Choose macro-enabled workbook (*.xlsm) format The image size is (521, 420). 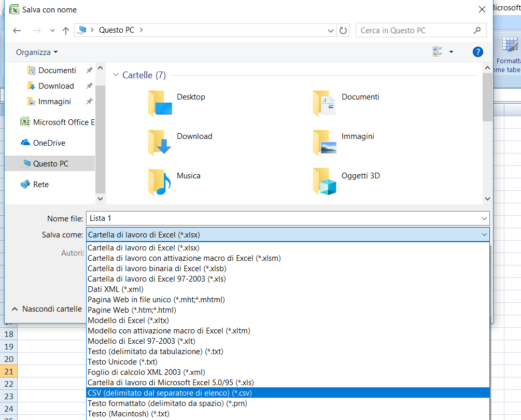[x=288, y=258]
